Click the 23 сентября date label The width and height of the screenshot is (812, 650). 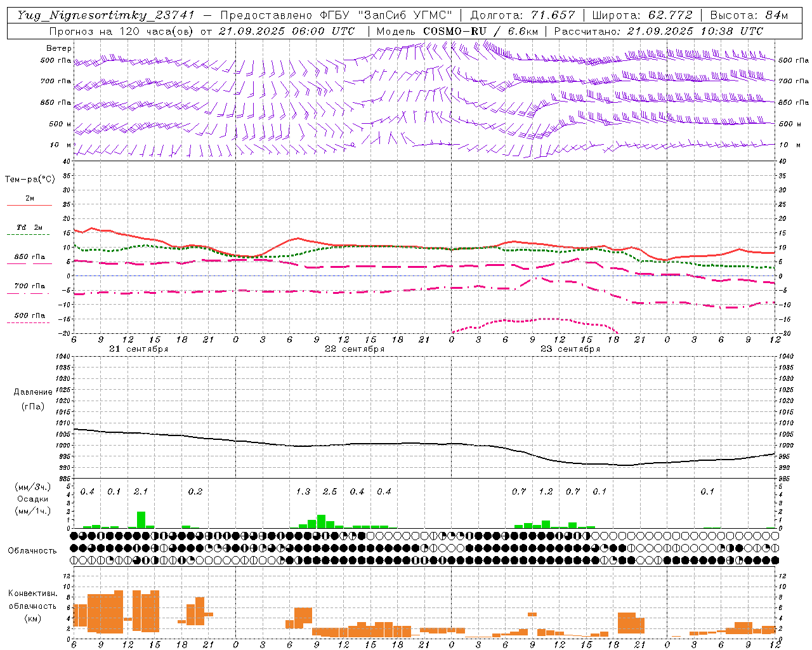tap(570, 349)
